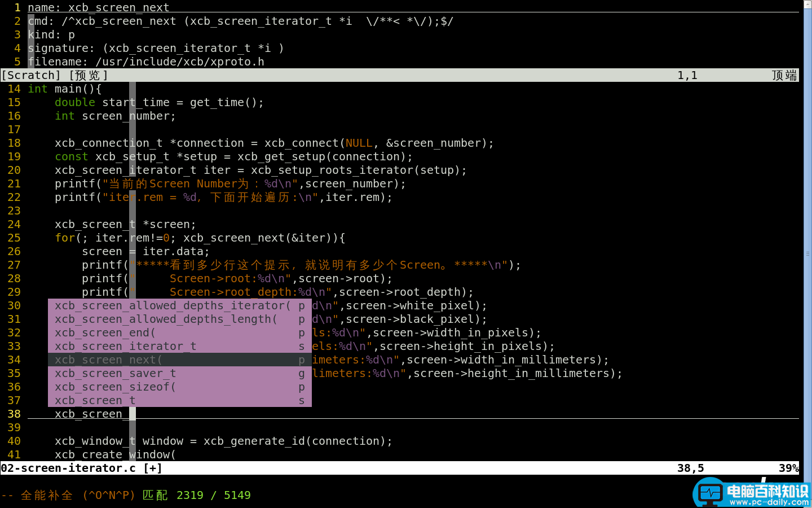Viewport: 812px width, 508px height.
Task: Click 'screen->black_pixel);' code text
Action: pyautogui.click(x=417, y=319)
